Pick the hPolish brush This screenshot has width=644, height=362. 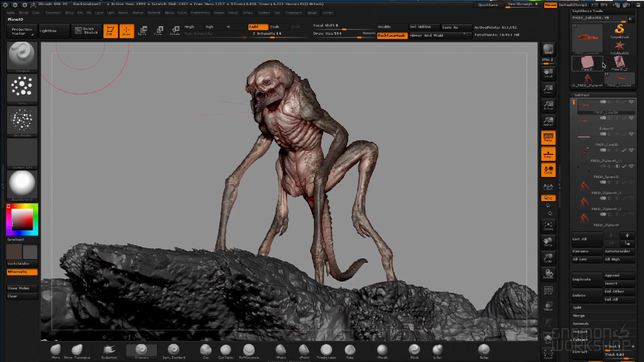(281, 350)
